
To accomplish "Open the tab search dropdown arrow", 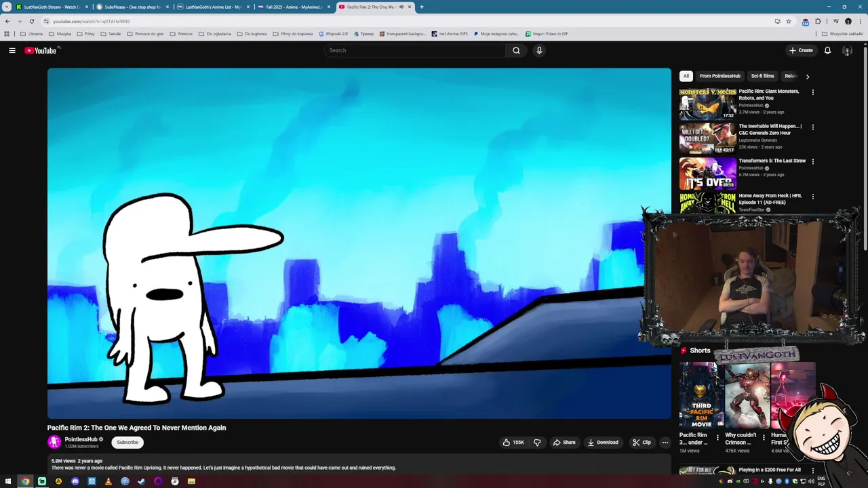I will tap(7, 7).
